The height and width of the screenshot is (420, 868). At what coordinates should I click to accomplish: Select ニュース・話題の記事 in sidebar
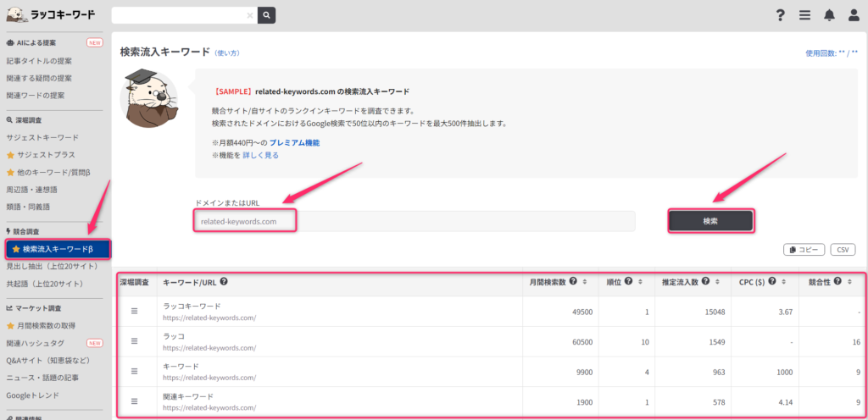click(42, 378)
